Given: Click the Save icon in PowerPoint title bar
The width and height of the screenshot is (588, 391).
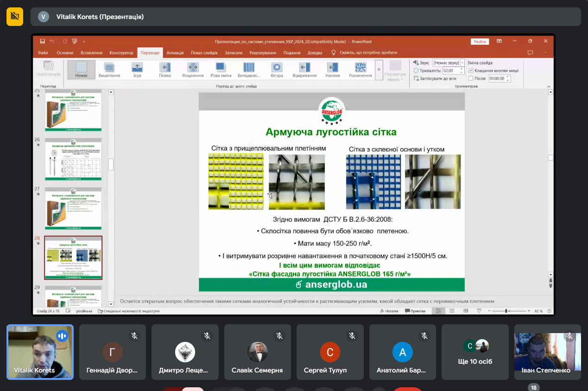Looking at the screenshot, I should (x=43, y=41).
